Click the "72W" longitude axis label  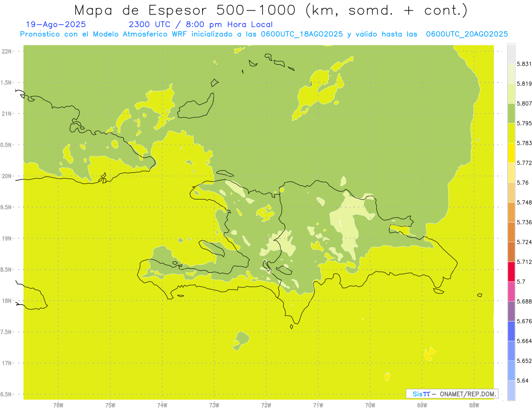(266, 405)
